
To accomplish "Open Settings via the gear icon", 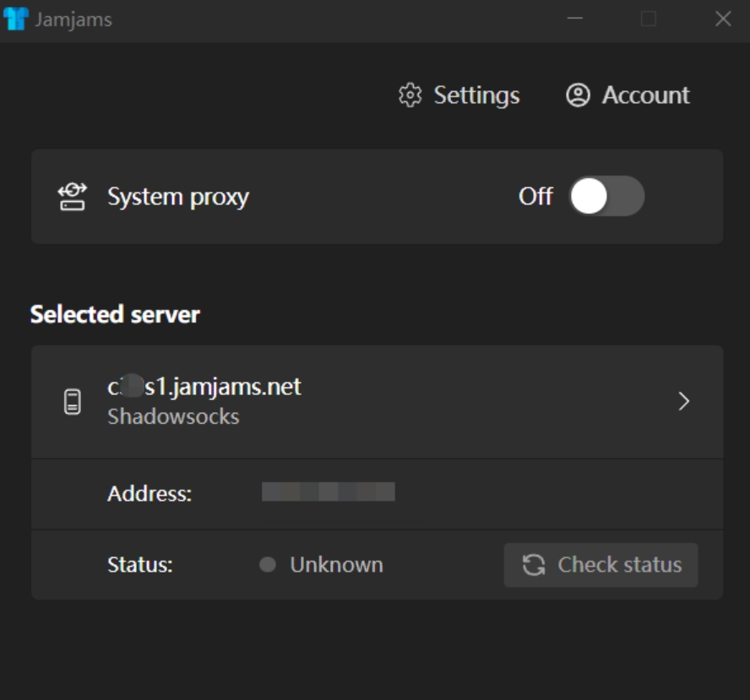I will click(x=410, y=95).
